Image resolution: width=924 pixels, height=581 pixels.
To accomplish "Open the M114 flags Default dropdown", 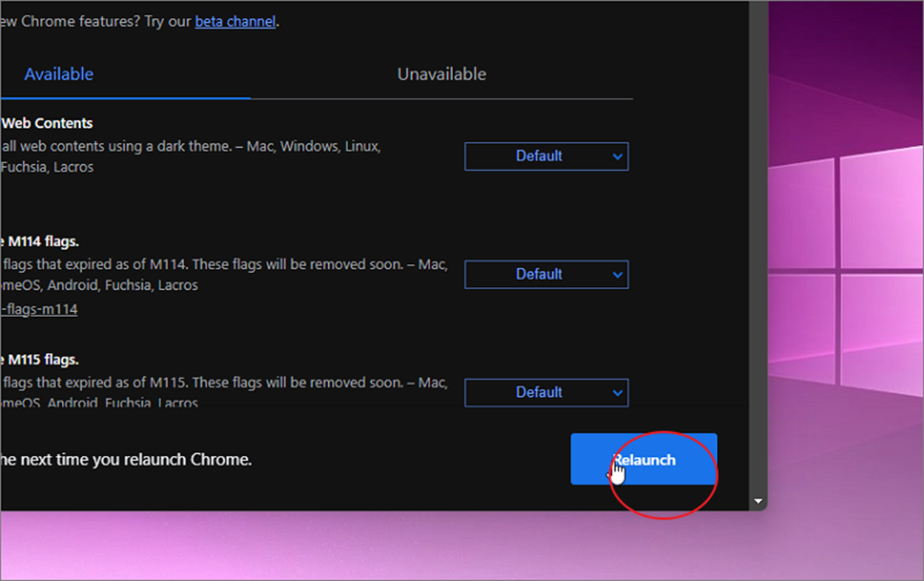I will tap(546, 274).
